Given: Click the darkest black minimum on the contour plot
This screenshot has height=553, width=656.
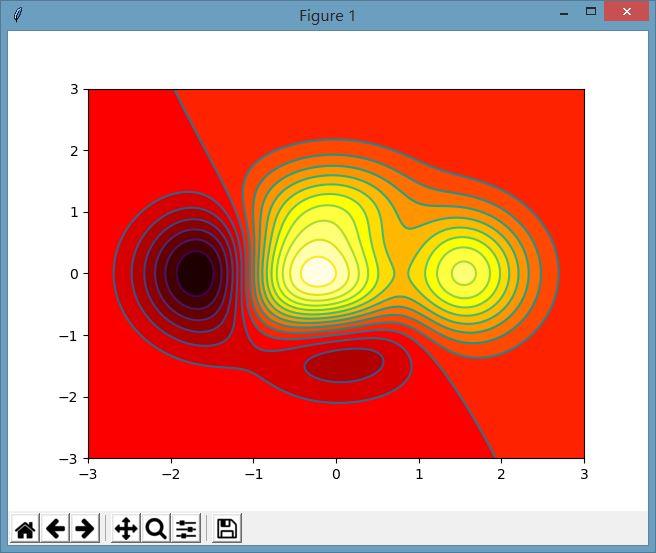Looking at the screenshot, I should [195, 272].
